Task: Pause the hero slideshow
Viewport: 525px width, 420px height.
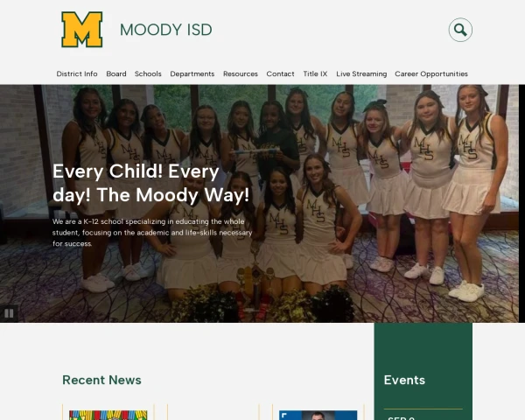Action: click(x=9, y=313)
